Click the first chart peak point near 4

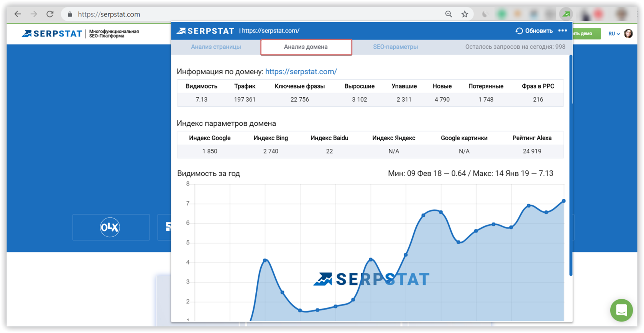tap(265, 261)
